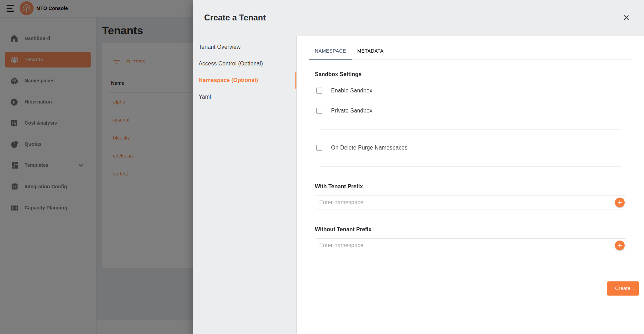Screen dimensions: 644x334
Task: Open the Filters control on Tenants list
Action: click(129, 62)
